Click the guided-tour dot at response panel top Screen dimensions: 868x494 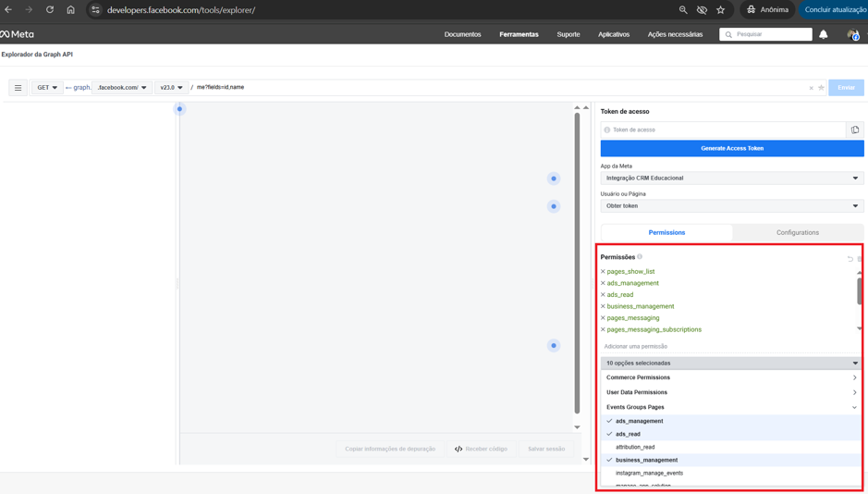tap(179, 109)
